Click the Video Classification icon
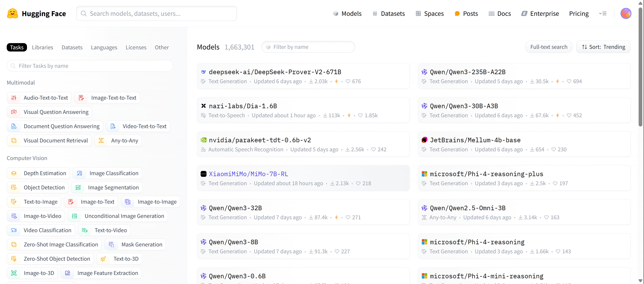 pos(14,230)
